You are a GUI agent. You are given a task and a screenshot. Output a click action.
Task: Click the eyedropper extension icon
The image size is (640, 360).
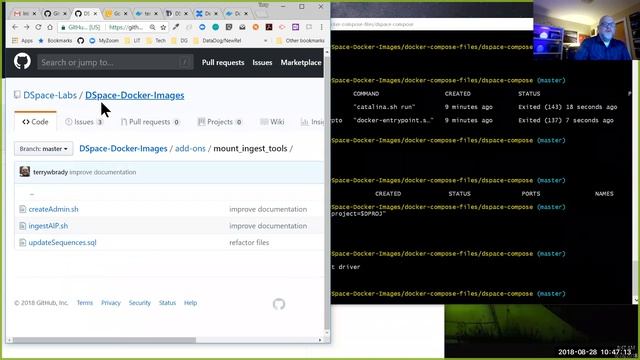[176, 27]
